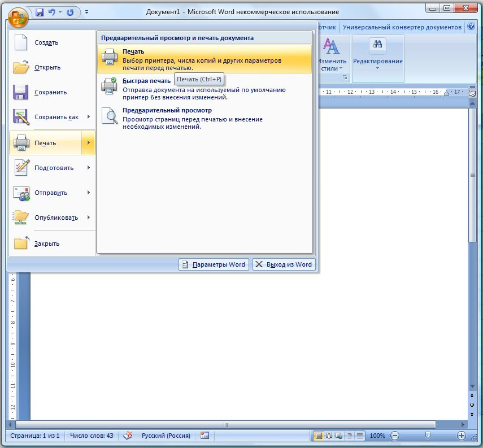Viewport: 483px width, 448px height.
Task: Click the Select Browse Object circle icon
Action: pos(472,405)
